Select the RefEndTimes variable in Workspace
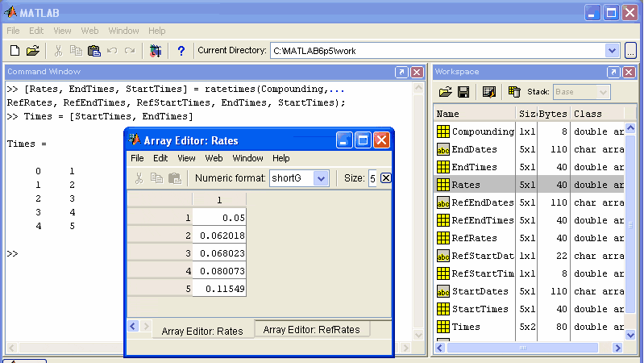The height and width of the screenshot is (363, 644). pos(483,220)
